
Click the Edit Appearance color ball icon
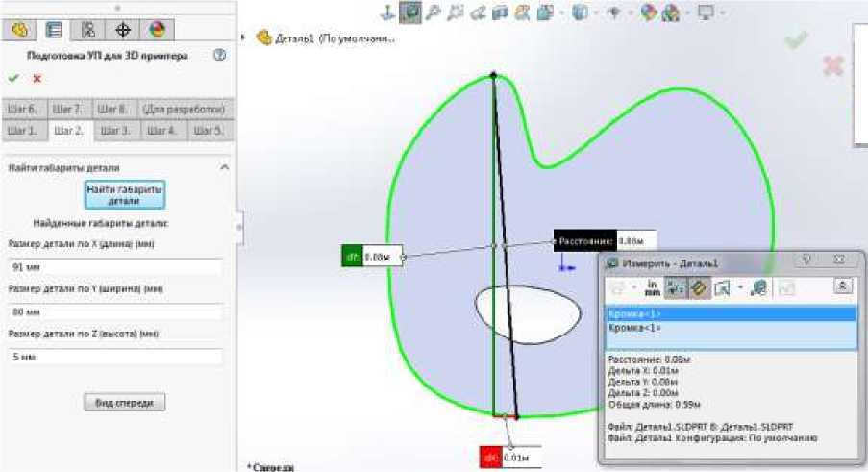click(649, 12)
